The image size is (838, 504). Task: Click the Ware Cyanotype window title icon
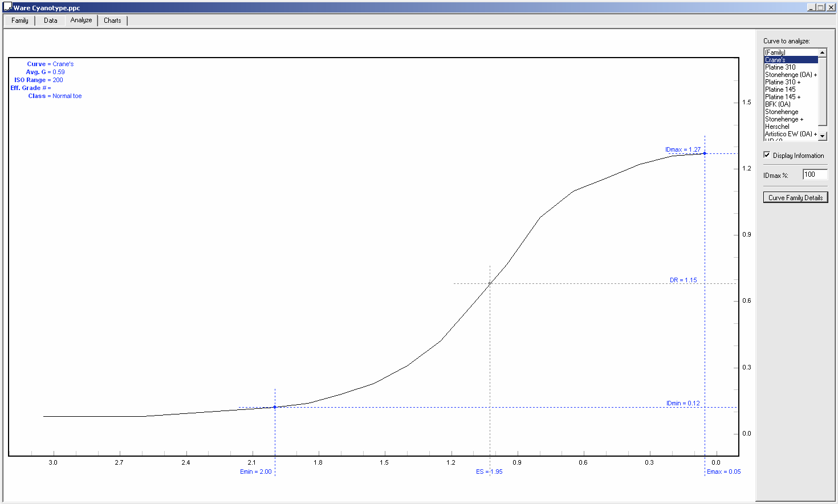click(7, 7)
